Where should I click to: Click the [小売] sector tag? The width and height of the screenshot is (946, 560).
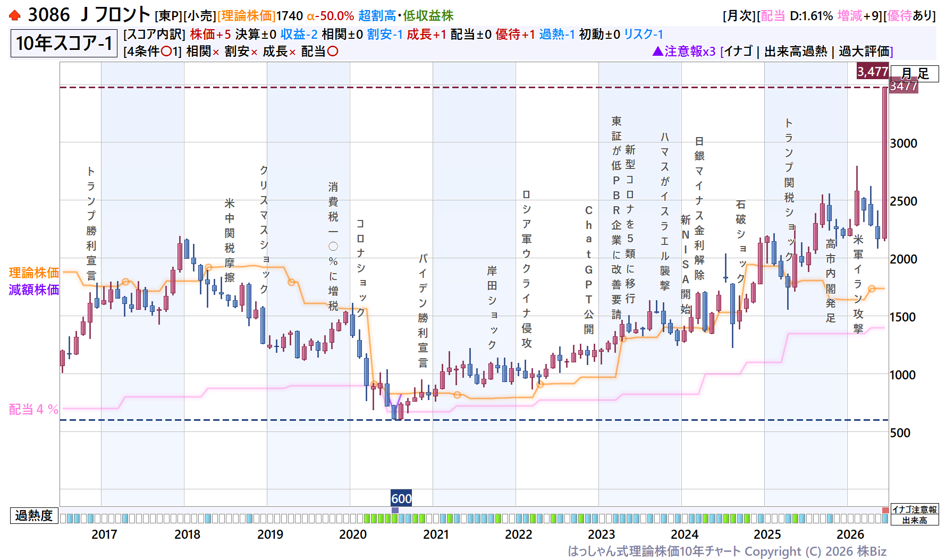coord(200,16)
